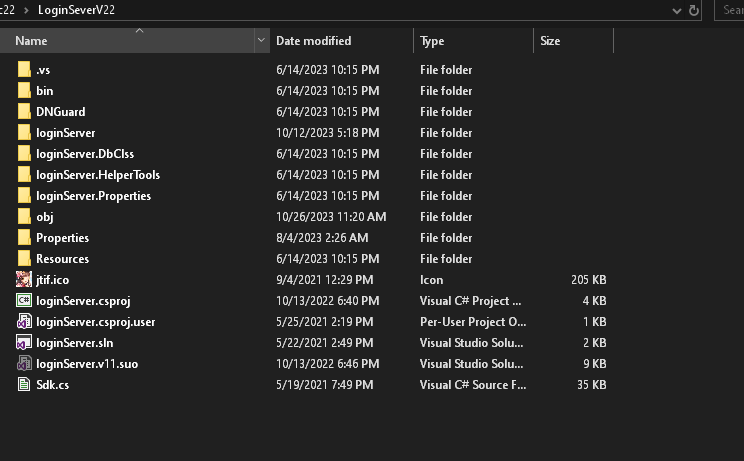Image resolution: width=744 pixels, height=461 pixels.
Task: Select the Resources folder name
Action: [x=62, y=259]
